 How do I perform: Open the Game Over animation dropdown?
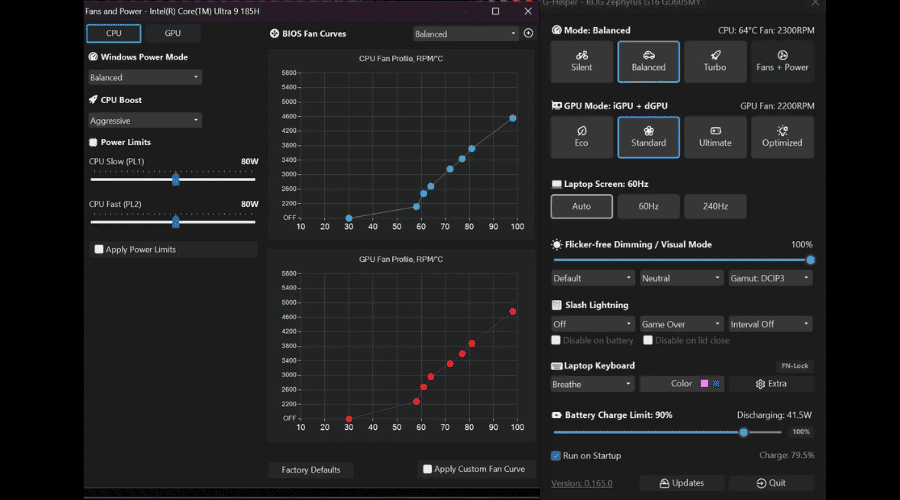click(681, 324)
